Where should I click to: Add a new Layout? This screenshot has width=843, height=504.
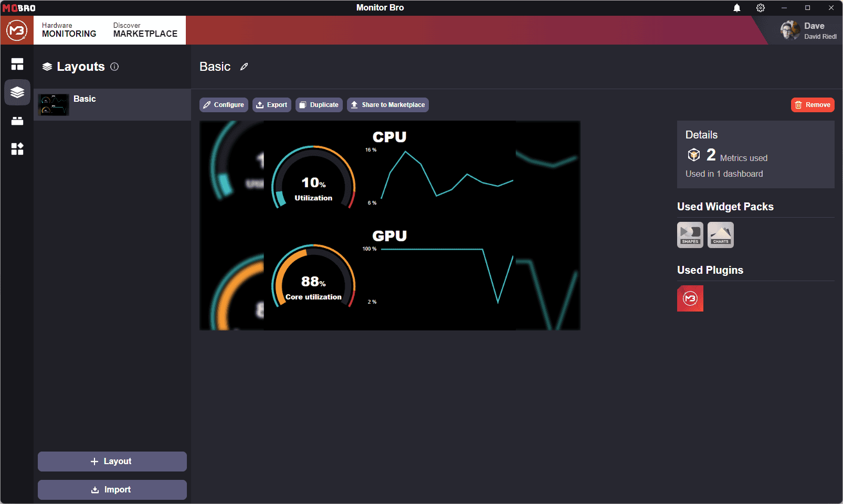pyautogui.click(x=112, y=462)
